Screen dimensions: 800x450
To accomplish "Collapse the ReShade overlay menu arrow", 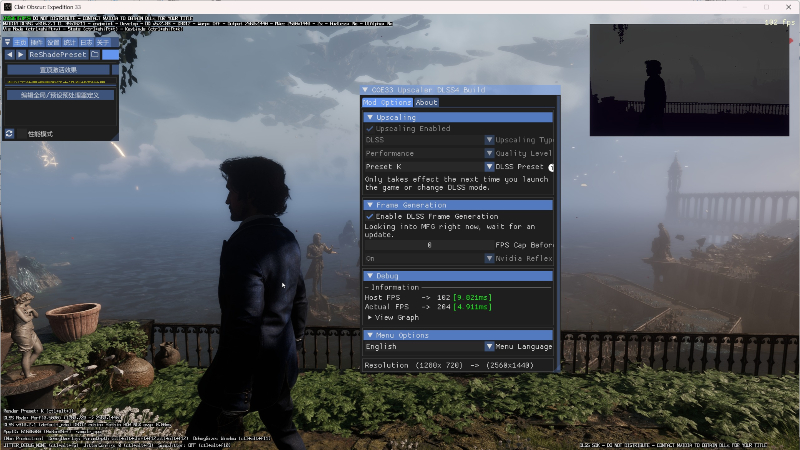I will coord(7,42).
